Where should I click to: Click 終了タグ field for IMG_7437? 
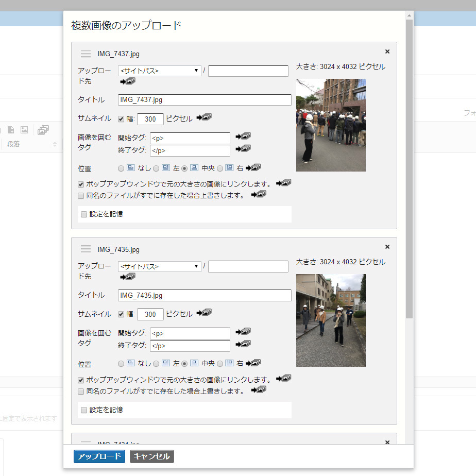coord(190,150)
